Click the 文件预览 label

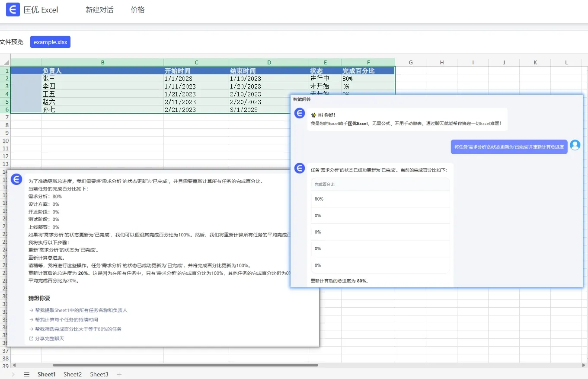(x=12, y=42)
